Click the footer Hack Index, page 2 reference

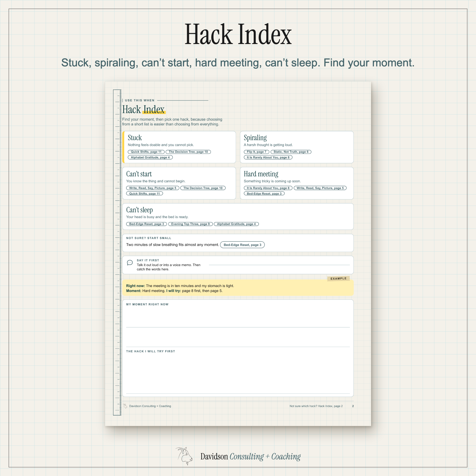pos(316,406)
